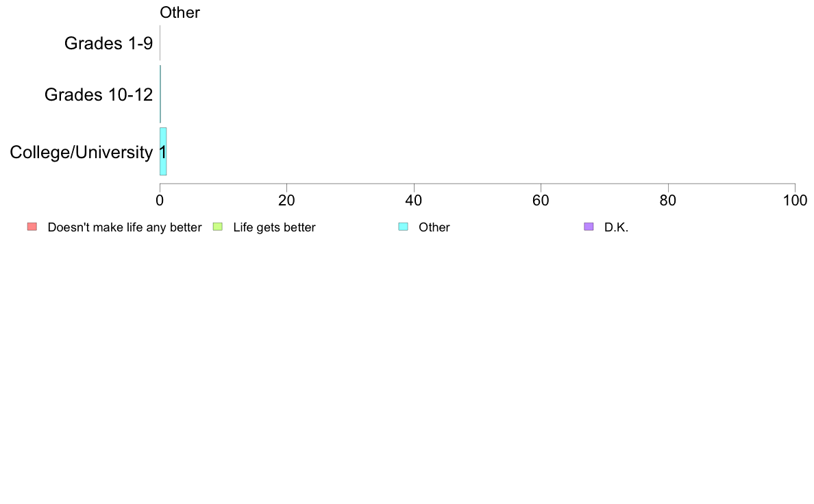The width and height of the screenshot is (814, 504).
Task: Click the red Doesn't make life any better swatch
Action: click(32, 227)
